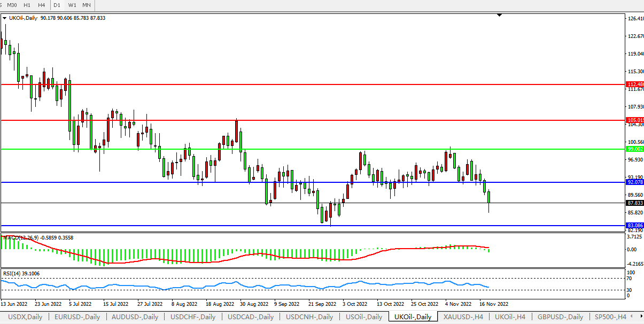Switch to W1 weekly timeframe
This screenshot has width=644, height=324.
(72, 5)
